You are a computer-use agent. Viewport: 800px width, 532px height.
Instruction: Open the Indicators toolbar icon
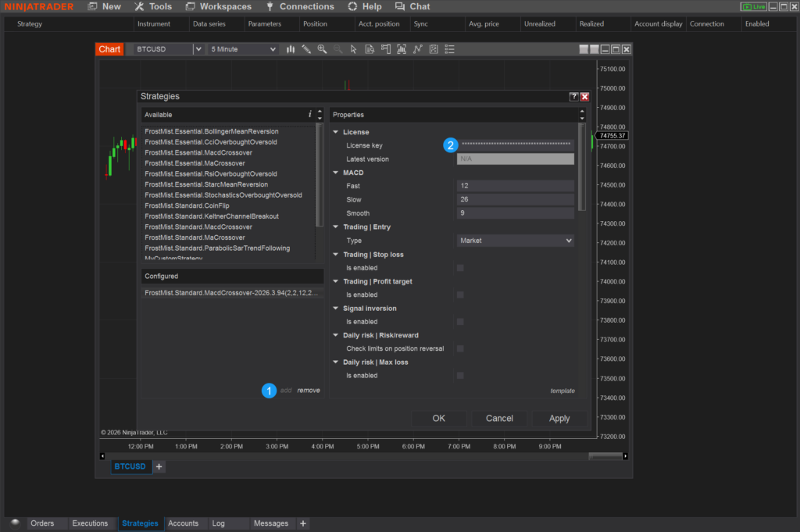[x=418, y=49]
